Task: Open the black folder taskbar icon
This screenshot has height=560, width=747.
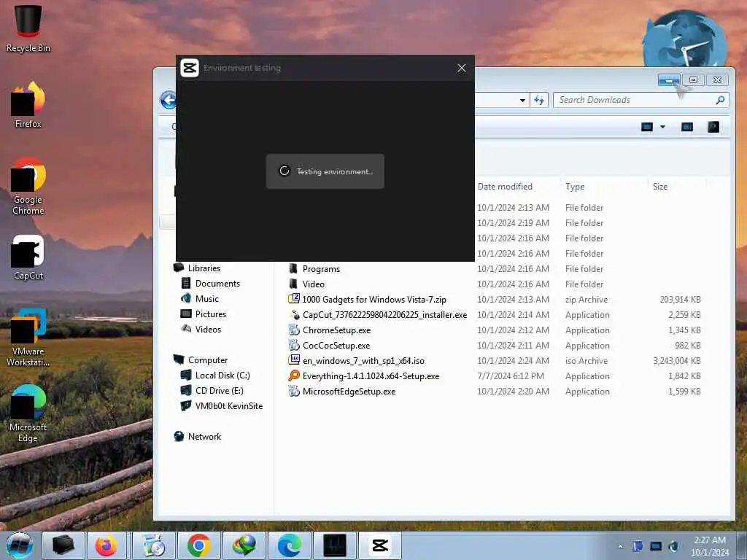Action: (x=63, y=545)
